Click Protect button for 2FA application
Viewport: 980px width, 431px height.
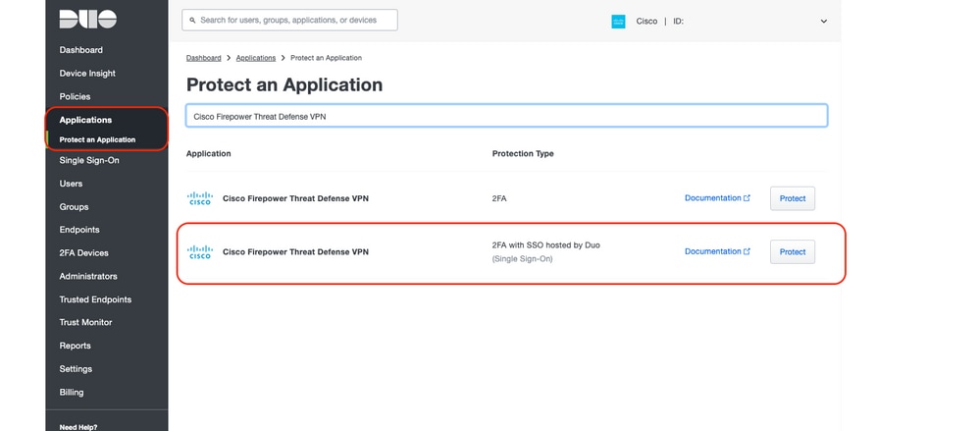(x=793, y=198)
